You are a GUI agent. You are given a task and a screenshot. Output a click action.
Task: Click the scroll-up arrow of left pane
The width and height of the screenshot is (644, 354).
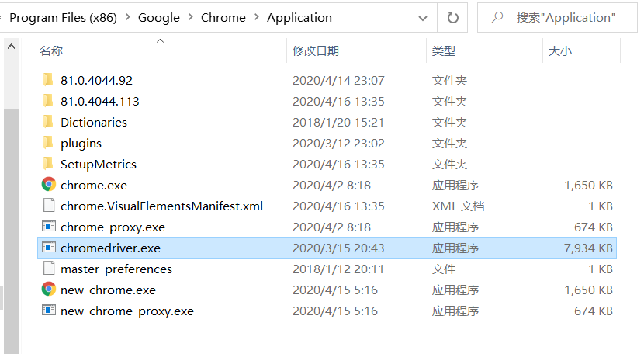coord(11,47)
